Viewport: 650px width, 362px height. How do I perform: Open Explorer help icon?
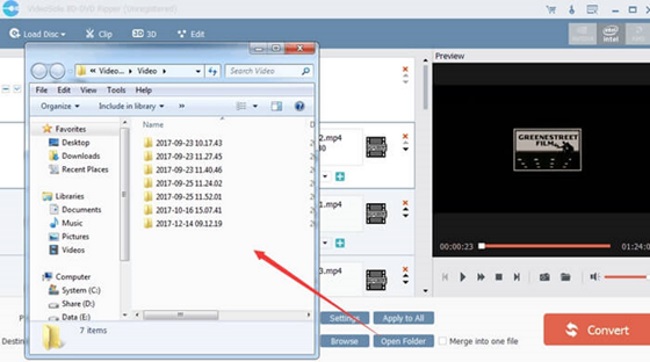pyautogui.click(x=299, y=106)
